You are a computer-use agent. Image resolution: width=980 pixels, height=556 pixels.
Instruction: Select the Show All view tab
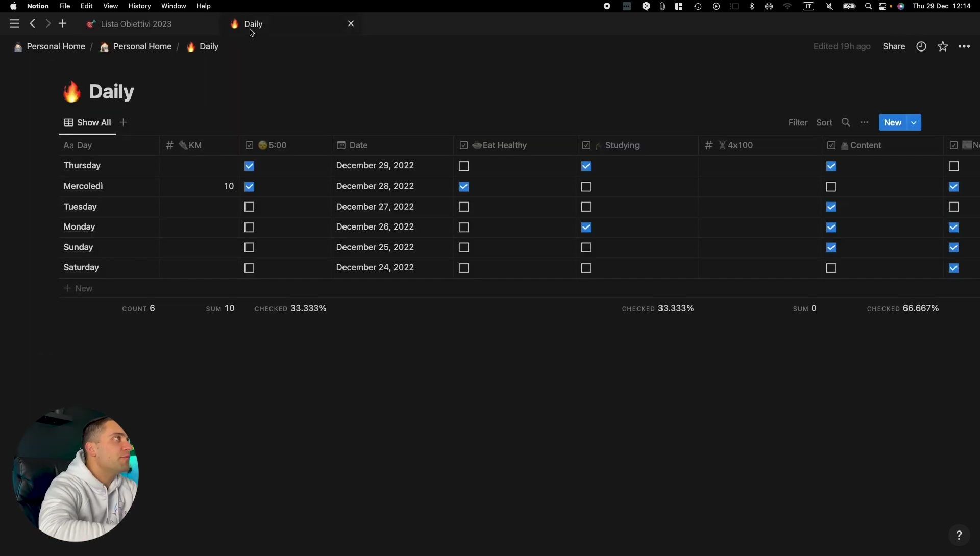[x=87, y=122]
